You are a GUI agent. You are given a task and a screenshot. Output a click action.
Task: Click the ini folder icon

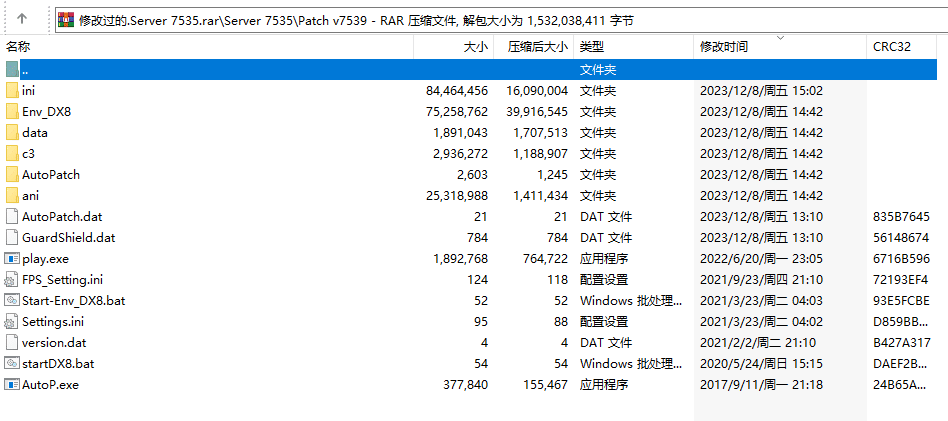pos(12,91)
